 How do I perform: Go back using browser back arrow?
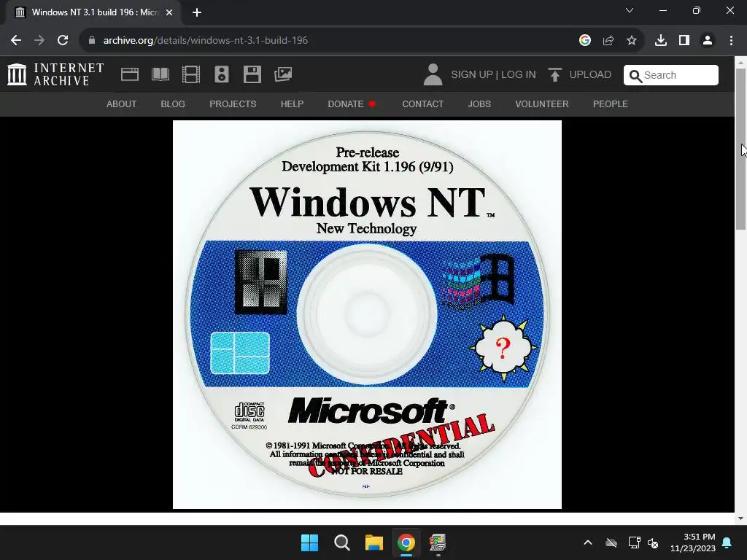point(16,41)
